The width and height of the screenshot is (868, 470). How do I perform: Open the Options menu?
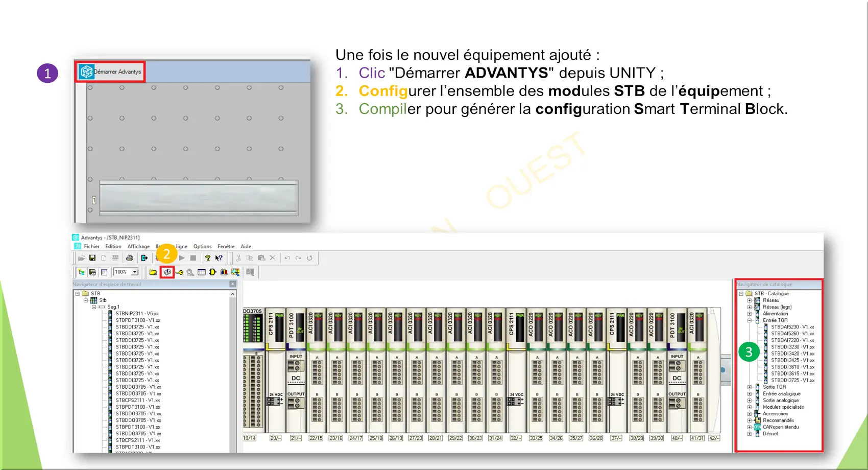pyautogui.click(x=202, y=246)
